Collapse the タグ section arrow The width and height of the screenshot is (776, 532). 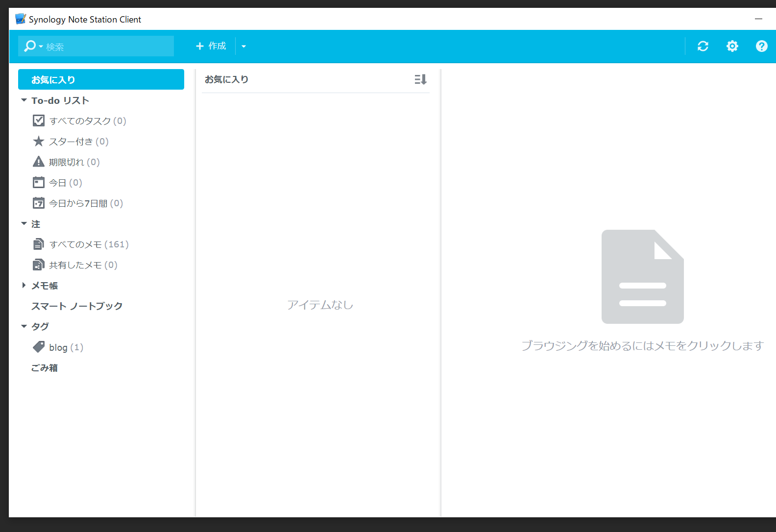coord(24,326)
